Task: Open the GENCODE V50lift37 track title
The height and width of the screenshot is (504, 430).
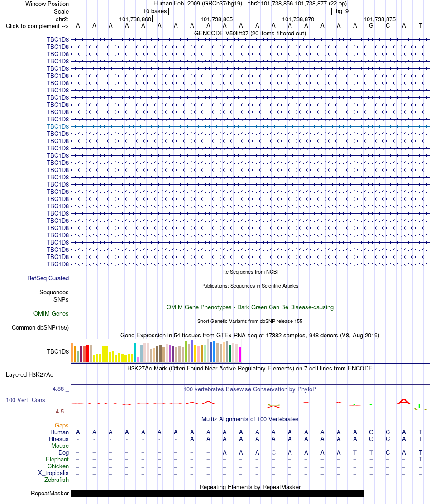Action: point(250,33)
